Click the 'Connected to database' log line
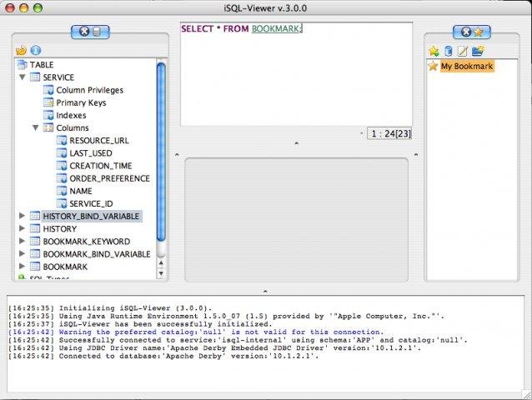The image size is (532, 400). click(x=163, y=356)
